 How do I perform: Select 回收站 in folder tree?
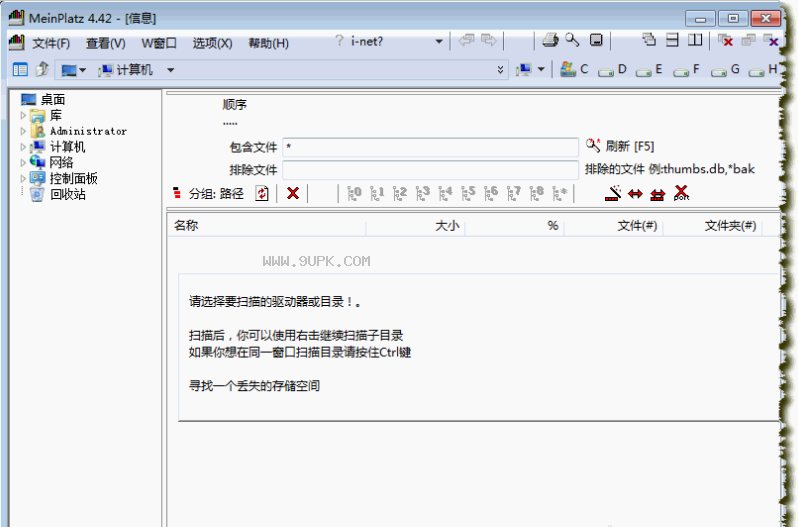58,194
